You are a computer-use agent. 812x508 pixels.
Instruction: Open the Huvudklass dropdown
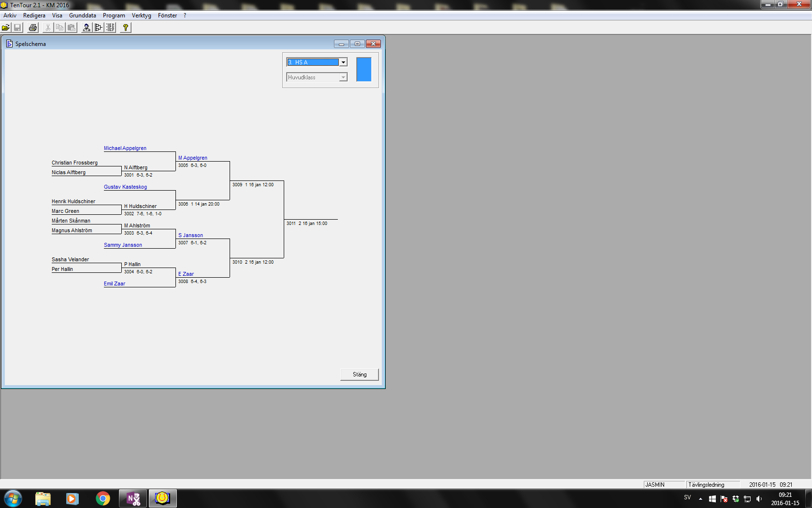pyautogui.click(x=343, y=77)
